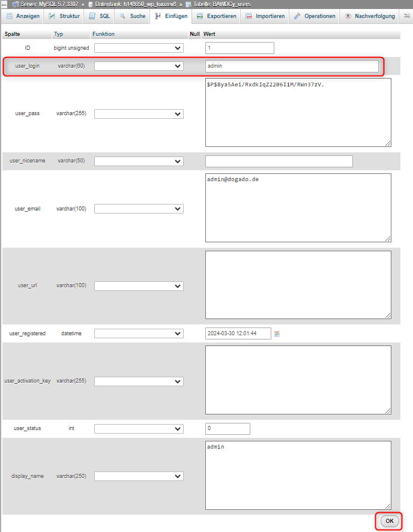Click the eye icon on Nachverfolgung tab
The image size is (413, 532).
click(x=348, y=16)
